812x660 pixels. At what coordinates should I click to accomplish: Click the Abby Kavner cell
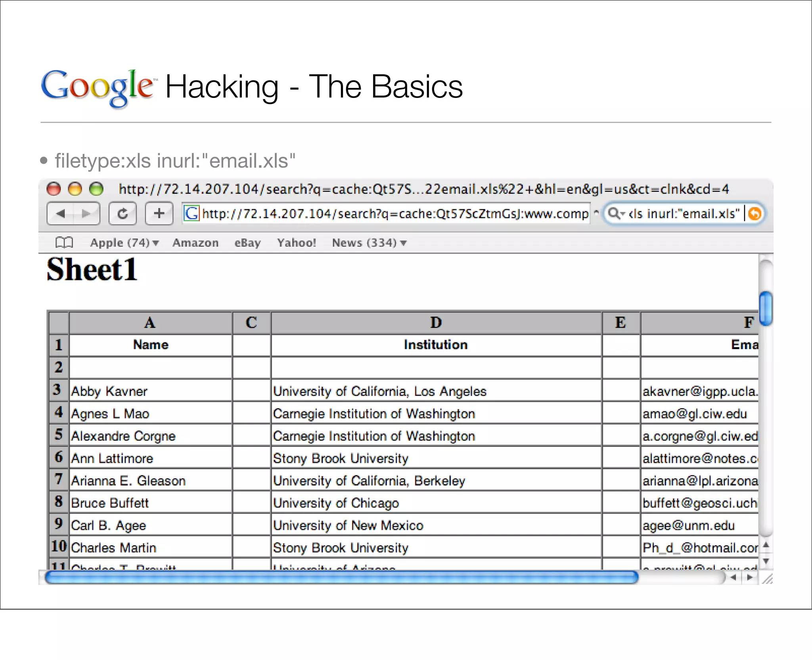[150, 391]
